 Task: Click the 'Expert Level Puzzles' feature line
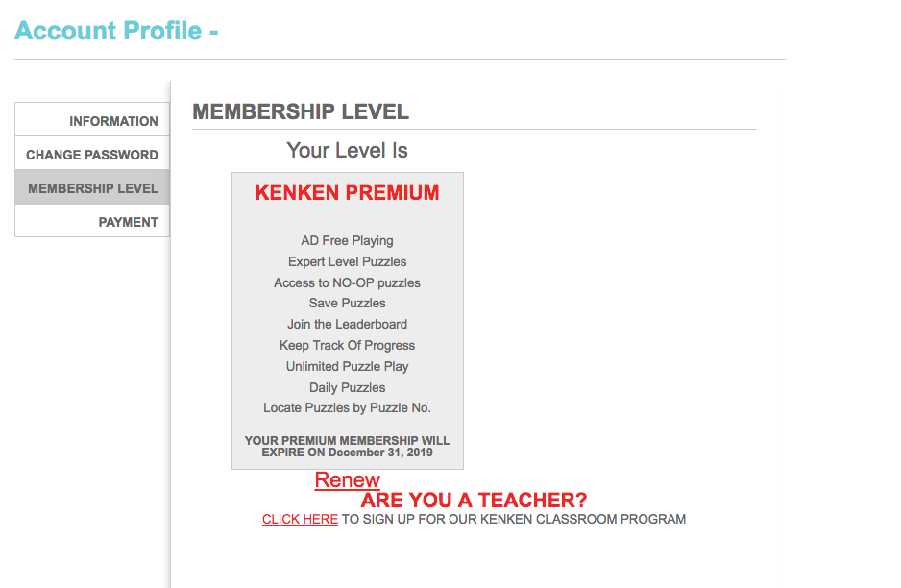(347, 261)
